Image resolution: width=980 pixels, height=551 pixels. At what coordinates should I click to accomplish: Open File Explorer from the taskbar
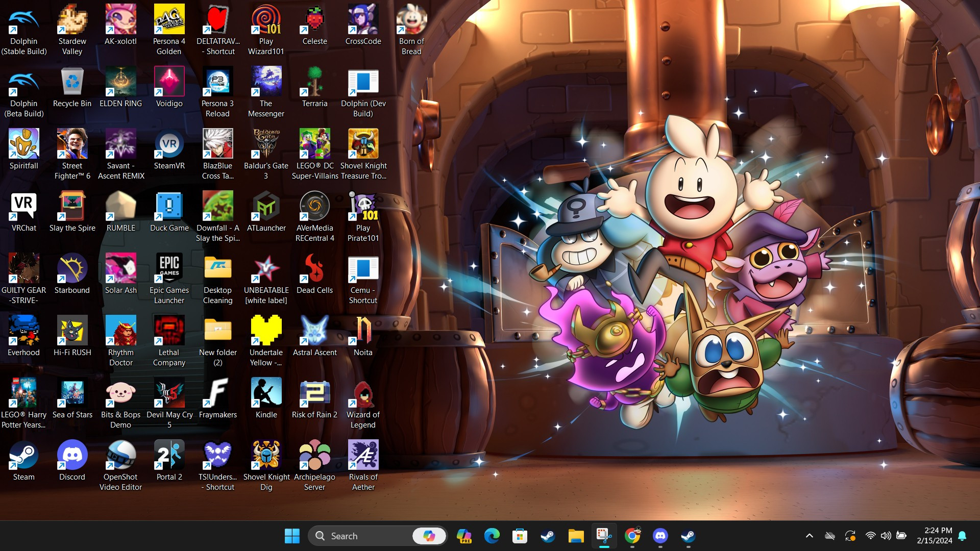(x=576, y=536)
